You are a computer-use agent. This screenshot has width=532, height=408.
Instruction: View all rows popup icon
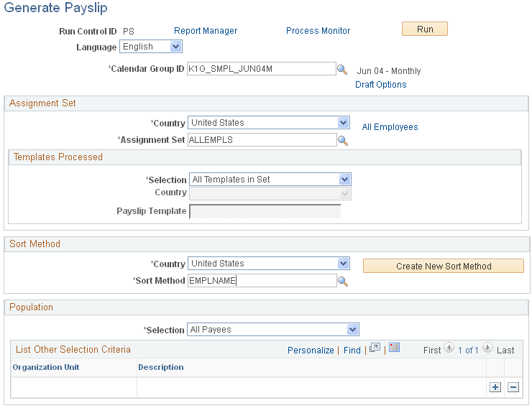tap(375, 348)
